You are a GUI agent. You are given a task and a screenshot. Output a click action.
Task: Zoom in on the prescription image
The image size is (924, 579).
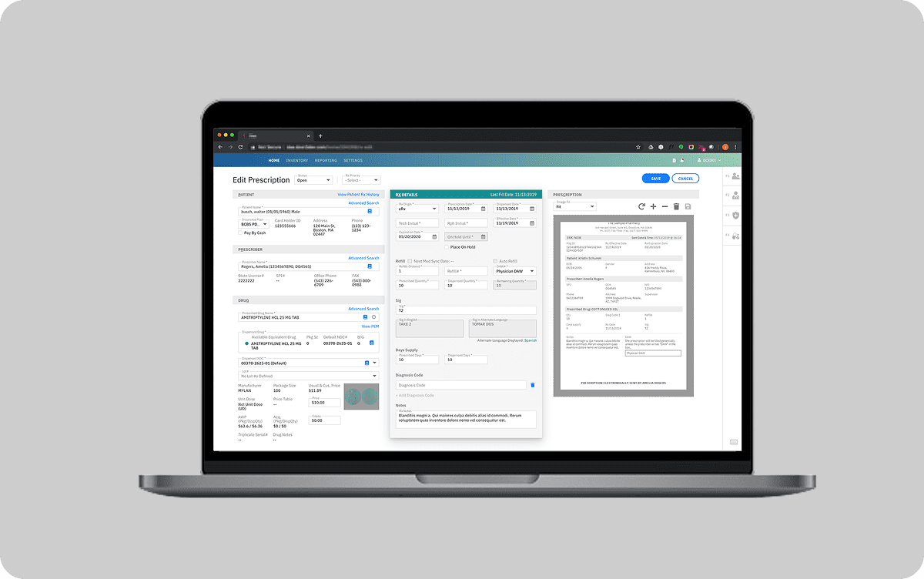click(x=653, y=206)
